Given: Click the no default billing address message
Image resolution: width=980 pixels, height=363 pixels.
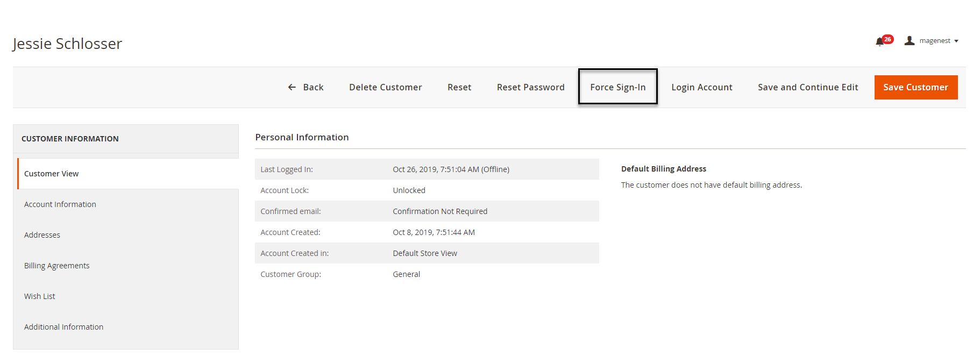Looking at the screenshot, I should (711, 185).
